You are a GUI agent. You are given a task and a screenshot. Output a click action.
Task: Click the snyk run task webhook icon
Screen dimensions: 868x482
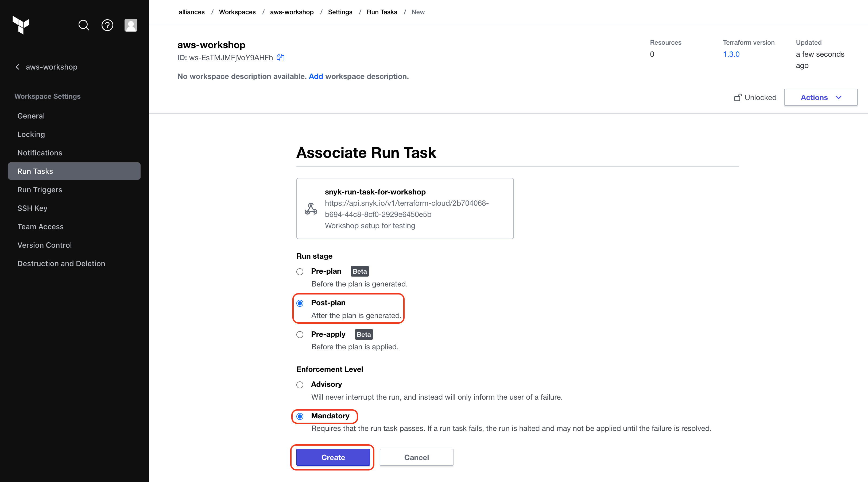click(311, 208)
